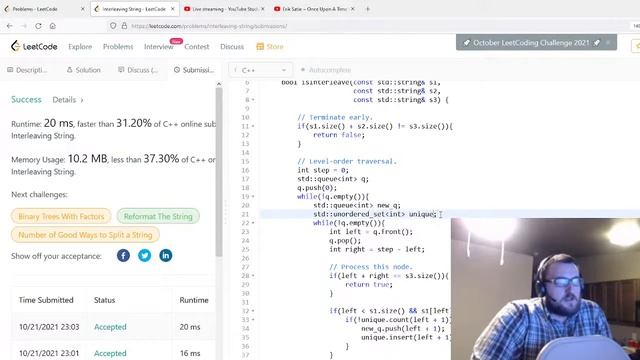
Task: Collapse code fold arrow at line 8
Action: [253, 100]
